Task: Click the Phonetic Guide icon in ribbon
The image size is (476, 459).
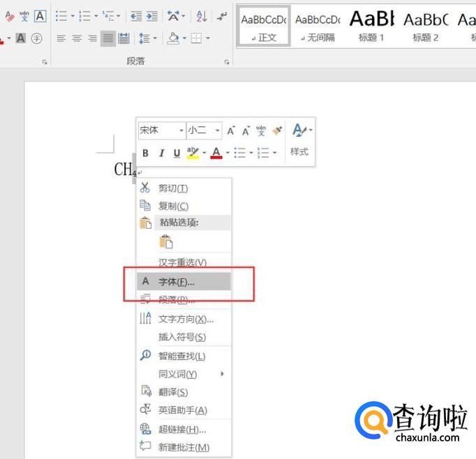Action: pos(24,16)
